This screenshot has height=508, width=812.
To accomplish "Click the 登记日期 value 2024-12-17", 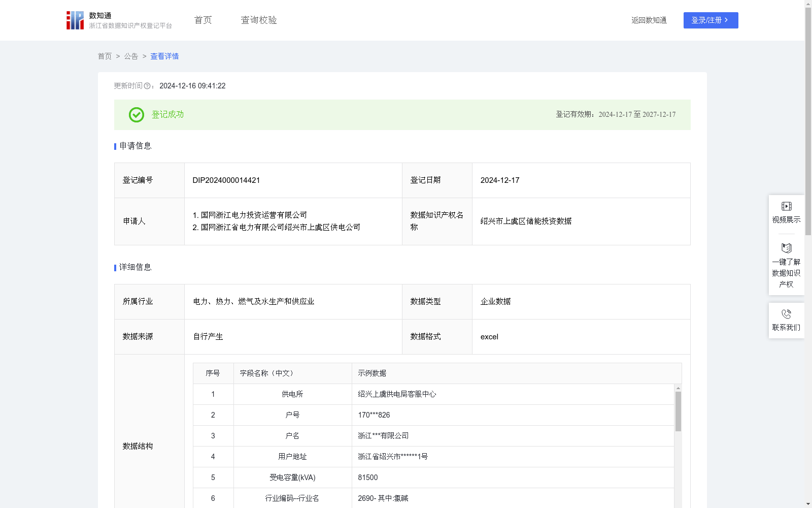I will pos(500,180).
